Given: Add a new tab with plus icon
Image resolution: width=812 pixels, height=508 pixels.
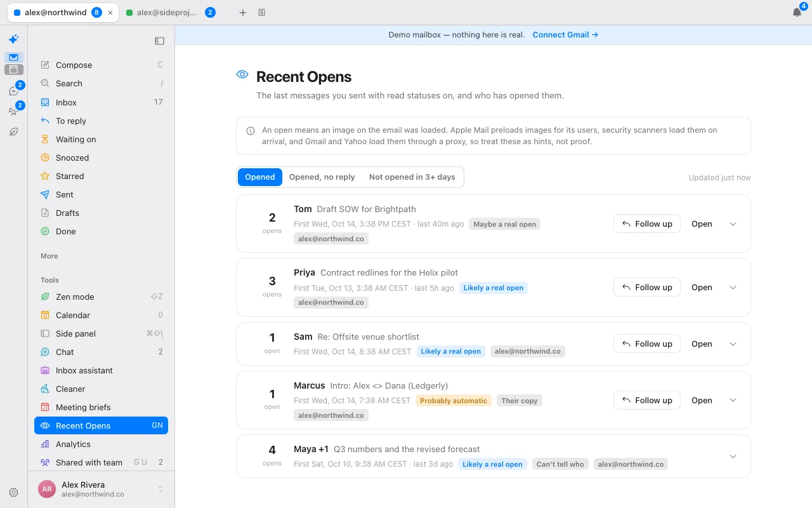Looking at the screenshot, I should pyautogui.click(x=242, y=12).
